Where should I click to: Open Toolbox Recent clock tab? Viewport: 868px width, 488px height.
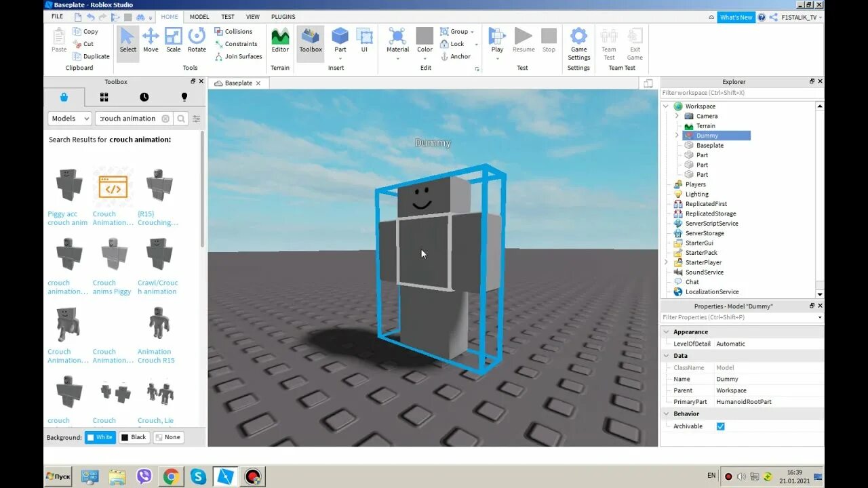tap(144, 97)
